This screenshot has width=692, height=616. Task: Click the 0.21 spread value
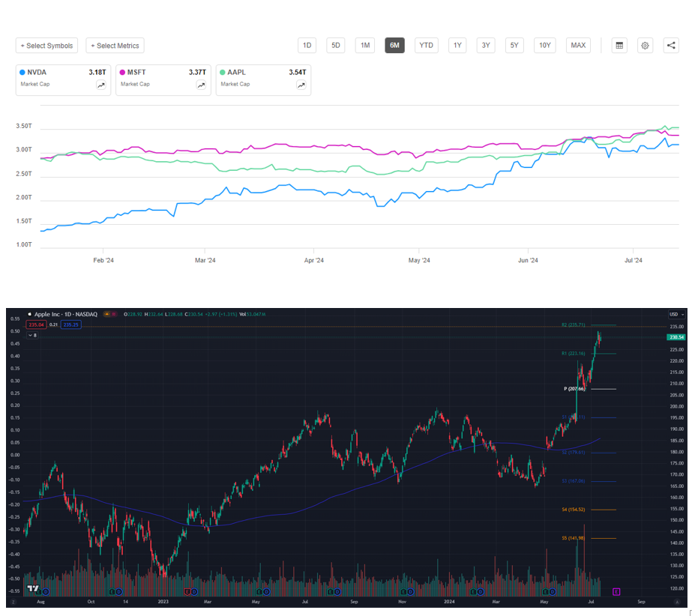(53, 324)
